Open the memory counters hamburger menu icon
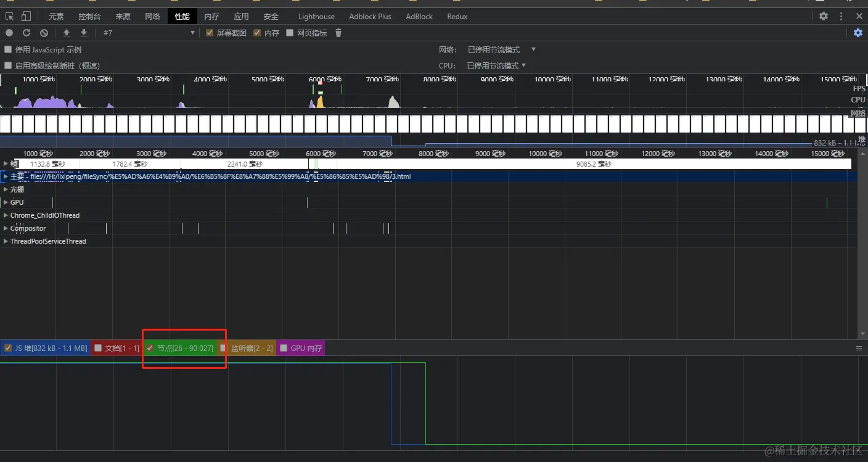 [859, 349]
